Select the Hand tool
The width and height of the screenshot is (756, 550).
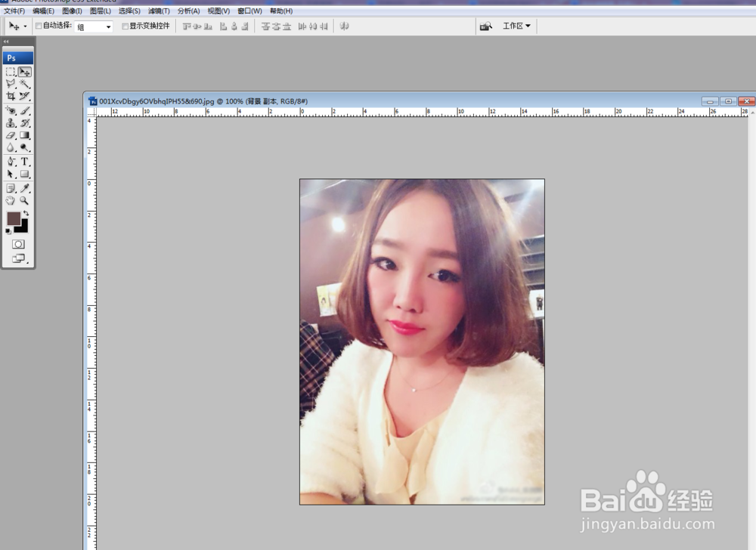[11, 201]
